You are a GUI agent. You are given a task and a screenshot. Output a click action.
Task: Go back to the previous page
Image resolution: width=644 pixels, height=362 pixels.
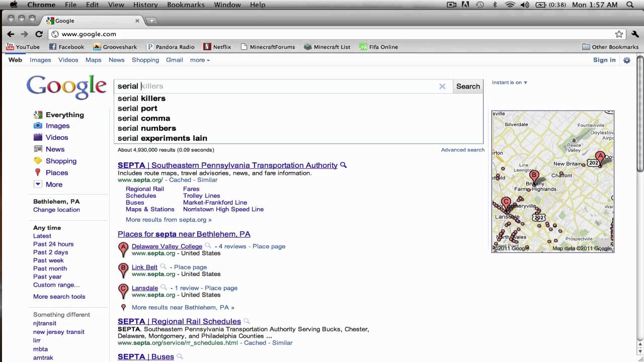11,34
